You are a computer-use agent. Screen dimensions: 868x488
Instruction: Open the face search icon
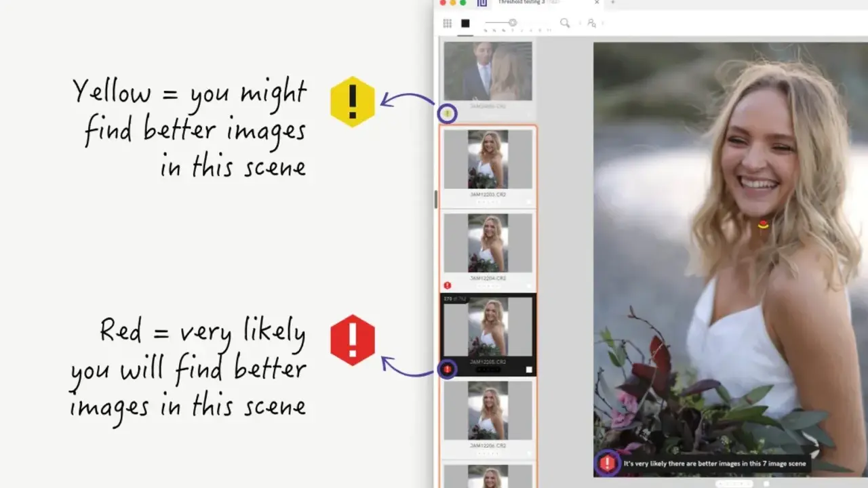[x=592, y=23]
